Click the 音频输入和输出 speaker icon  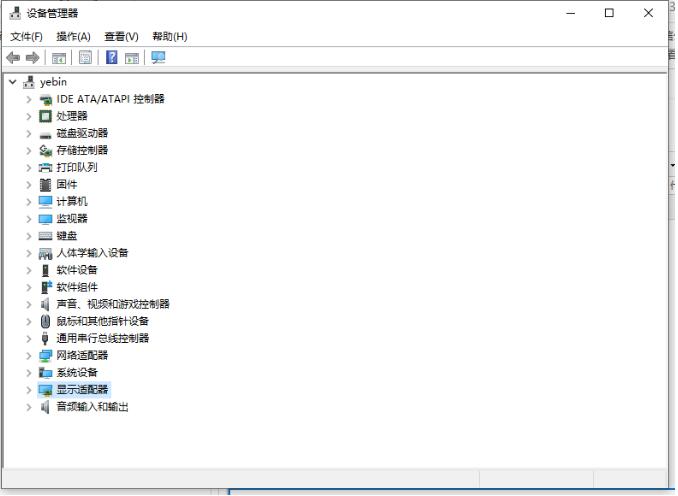[x=45, y=407]
